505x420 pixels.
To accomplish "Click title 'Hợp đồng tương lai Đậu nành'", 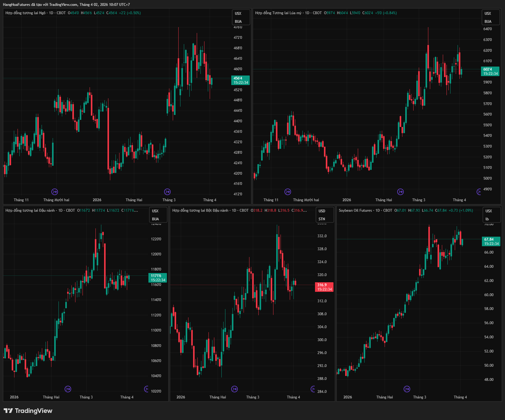I will 30,210.
